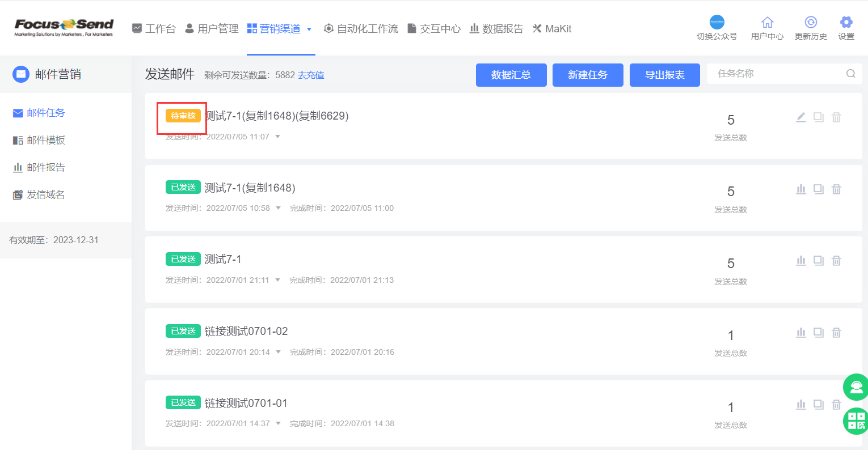Open 用户中心 home icon

click(767, 22)
